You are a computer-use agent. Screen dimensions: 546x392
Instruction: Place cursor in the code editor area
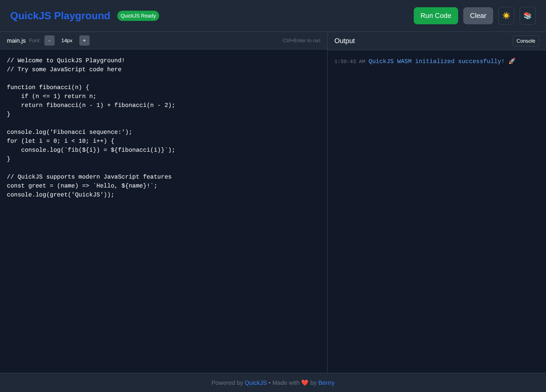click(162, 256)
